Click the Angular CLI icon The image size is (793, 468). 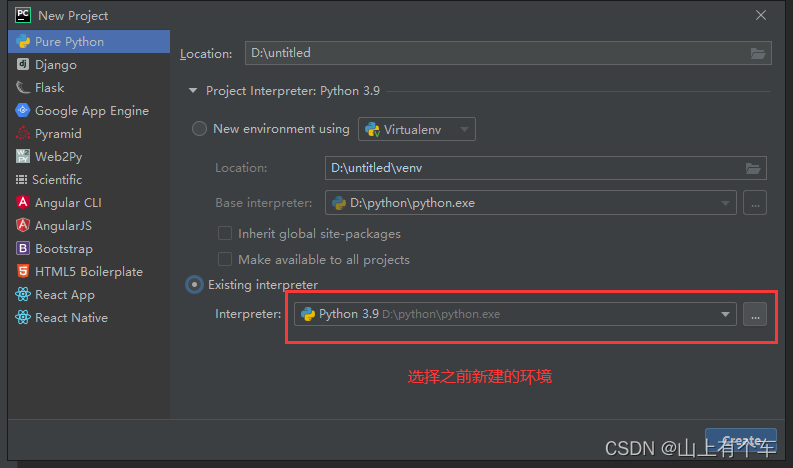point(23,202)
